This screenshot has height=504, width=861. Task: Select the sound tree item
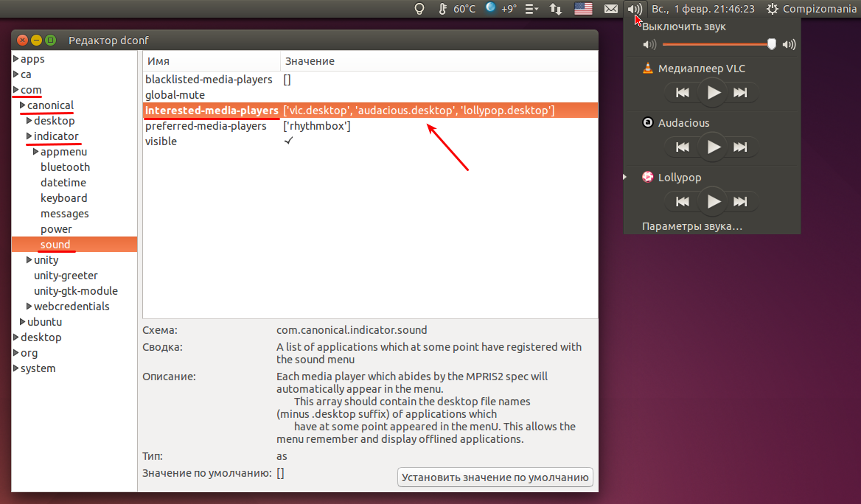coord(74,245)
